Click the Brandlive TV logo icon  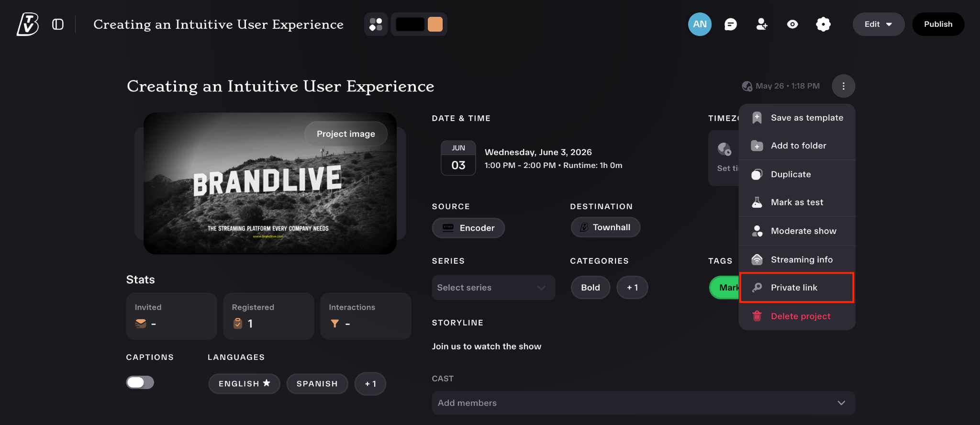[28, 24]
